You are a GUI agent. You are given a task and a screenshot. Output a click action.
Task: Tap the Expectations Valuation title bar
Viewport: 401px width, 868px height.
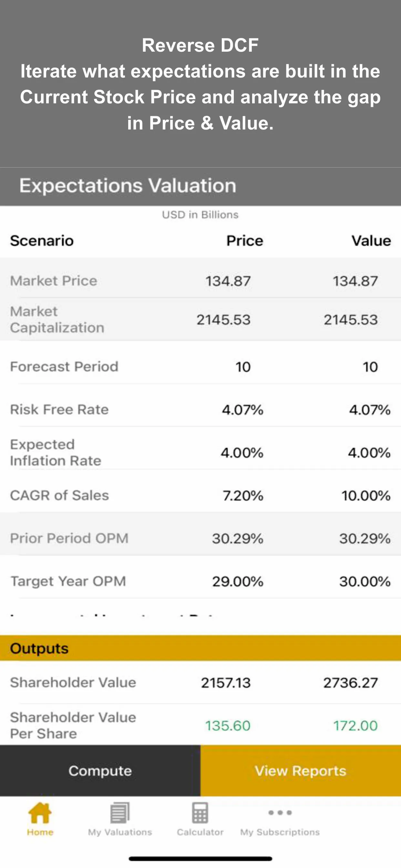(x=200, y=186)
